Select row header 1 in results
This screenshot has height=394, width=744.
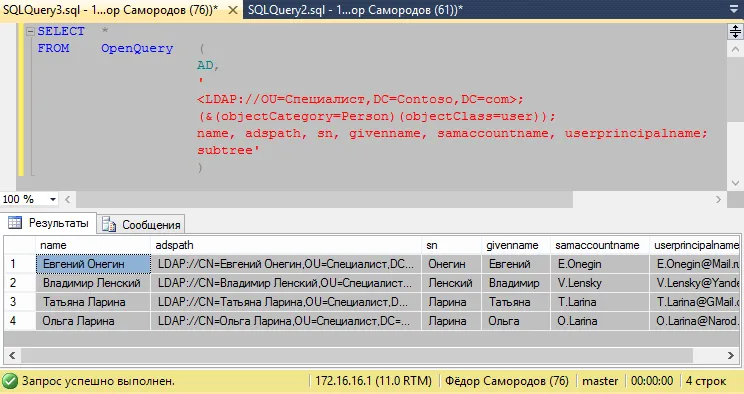(x=20, y=264)
